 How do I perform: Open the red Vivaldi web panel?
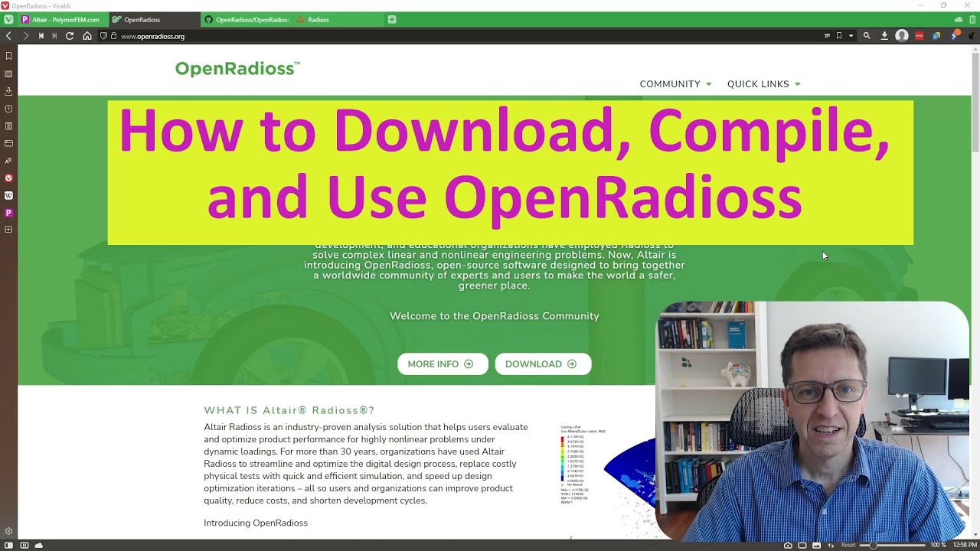pyautogui.click(x=8, y=178)
